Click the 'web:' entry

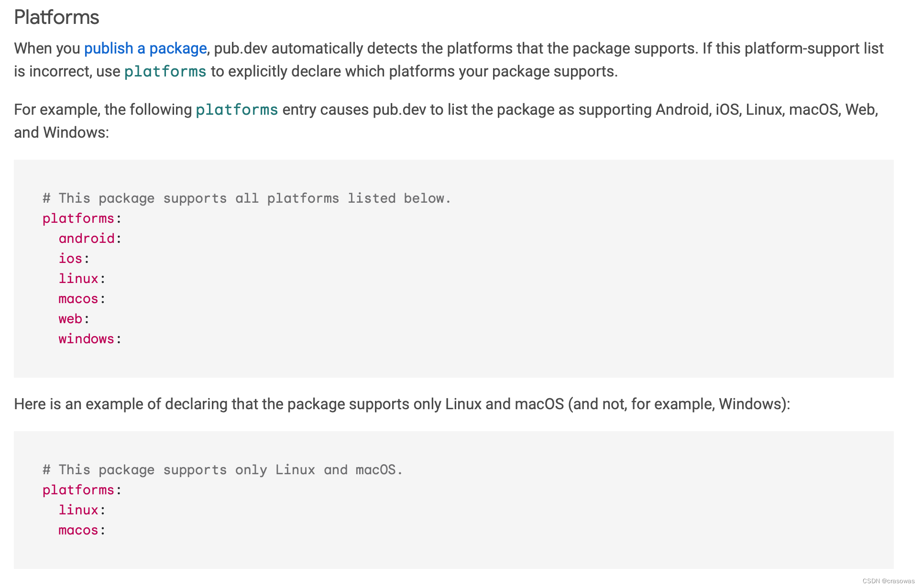pyautogui.click(x=74, y=319)
